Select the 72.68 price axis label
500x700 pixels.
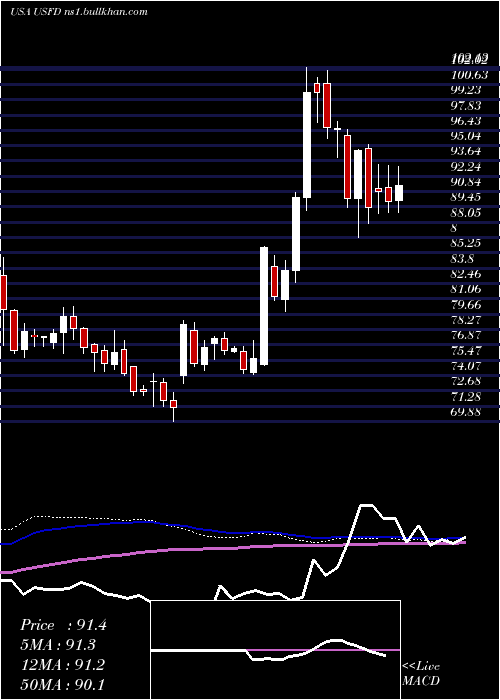(466, 381)
